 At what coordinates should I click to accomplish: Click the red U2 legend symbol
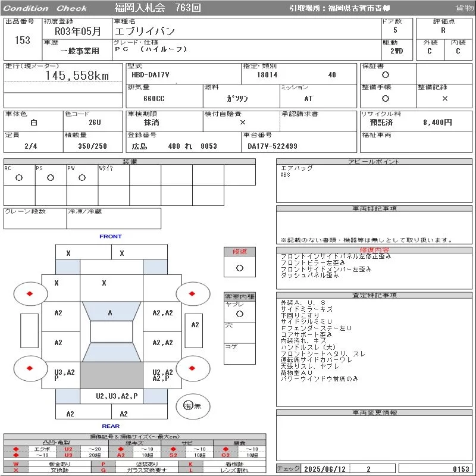(x=68, y=449)
